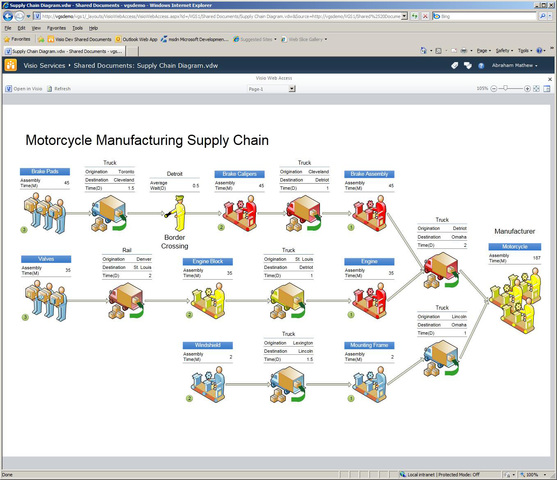557x480 pixels.
Task: Refresh the Visio diagram
Action: click(59, 89)
